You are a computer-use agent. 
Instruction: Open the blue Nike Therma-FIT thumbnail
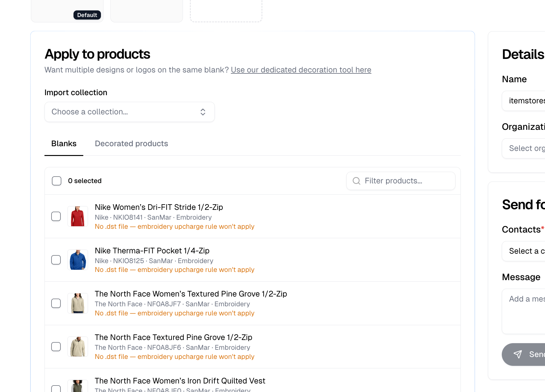coord(78,260)
